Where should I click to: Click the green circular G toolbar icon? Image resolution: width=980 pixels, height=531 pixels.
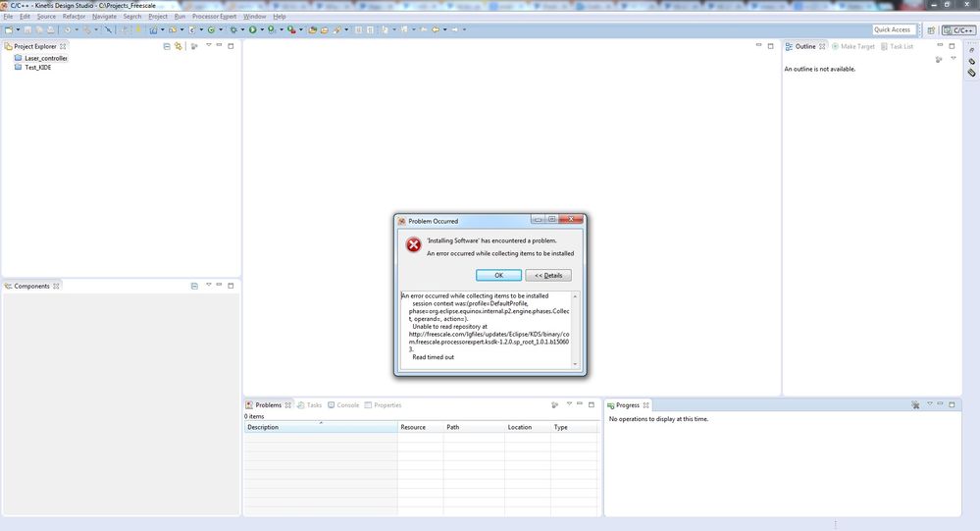tap(211, 29)
